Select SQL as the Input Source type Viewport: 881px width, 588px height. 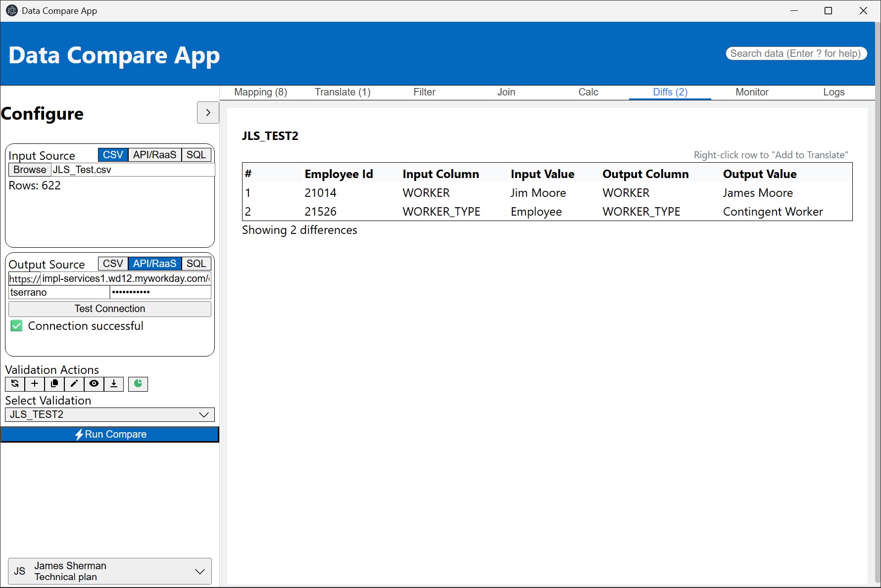[x=196, y=155]
